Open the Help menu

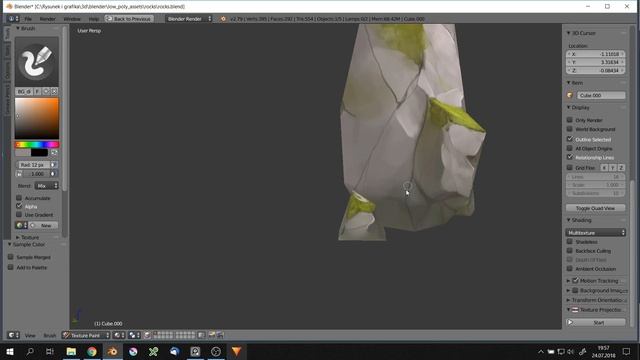pos(94,19)
